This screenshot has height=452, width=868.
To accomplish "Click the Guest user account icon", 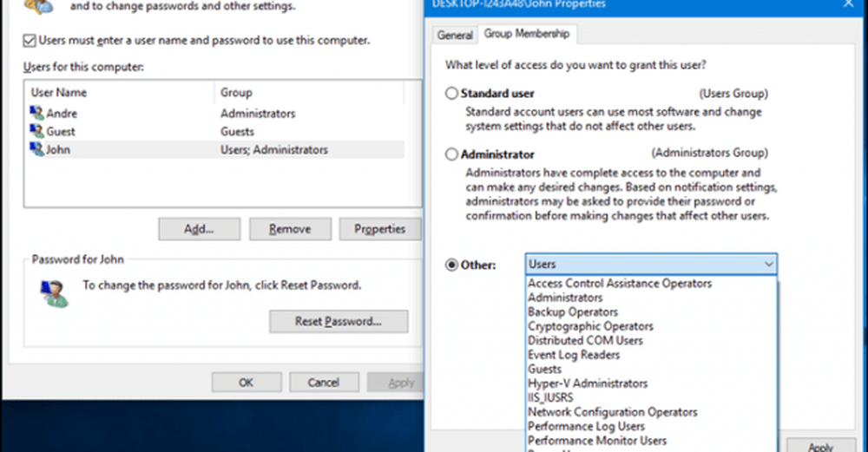I will point(36,132).
